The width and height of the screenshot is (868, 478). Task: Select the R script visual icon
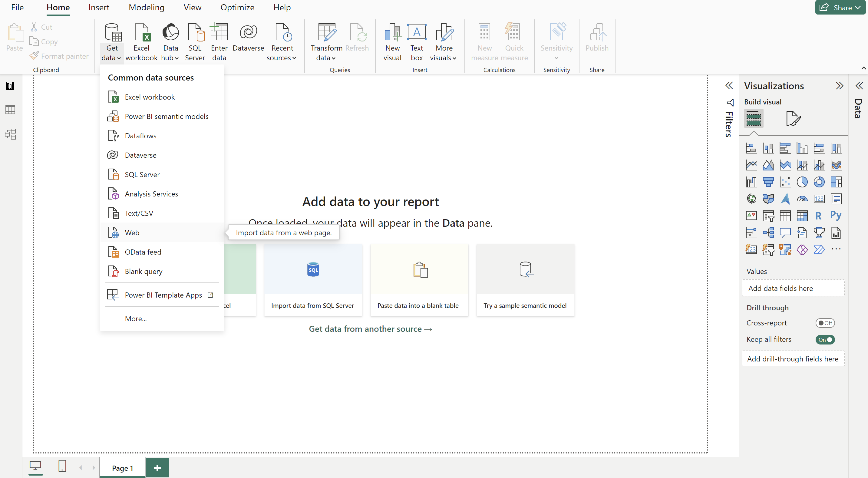click(x=818, y=216)
